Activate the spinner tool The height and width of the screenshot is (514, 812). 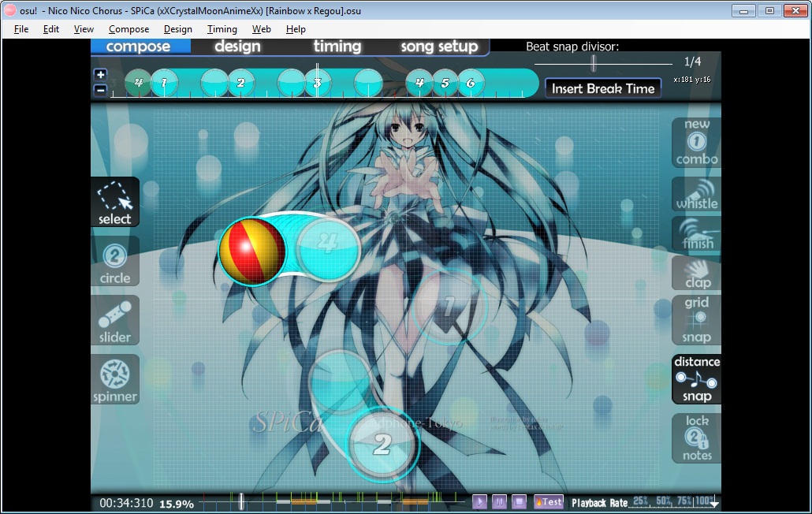click(x=115, y=379)
